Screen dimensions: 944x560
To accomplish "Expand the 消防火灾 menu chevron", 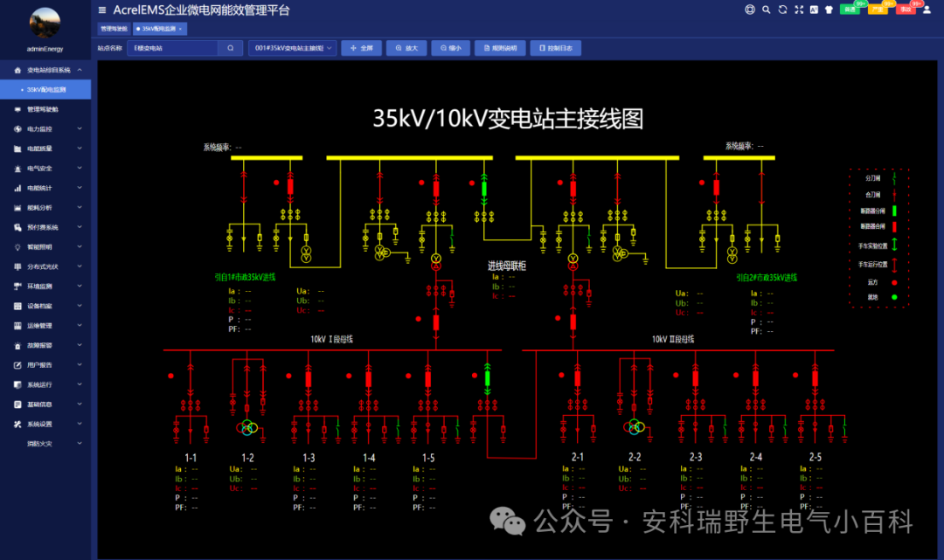I will tap(80, 443).
